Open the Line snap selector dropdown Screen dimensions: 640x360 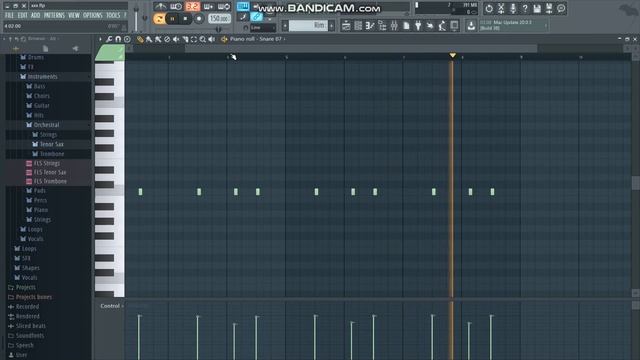(x=263, y=28)
